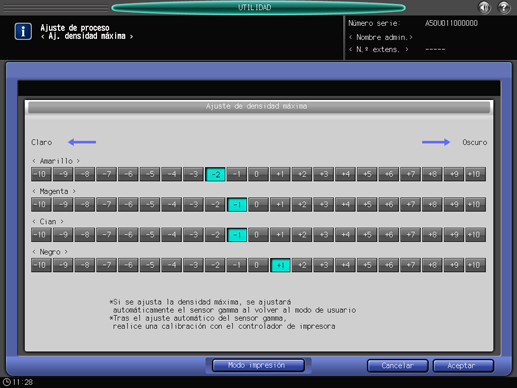Set Amarillo density to +10

(x=476, y=174)
